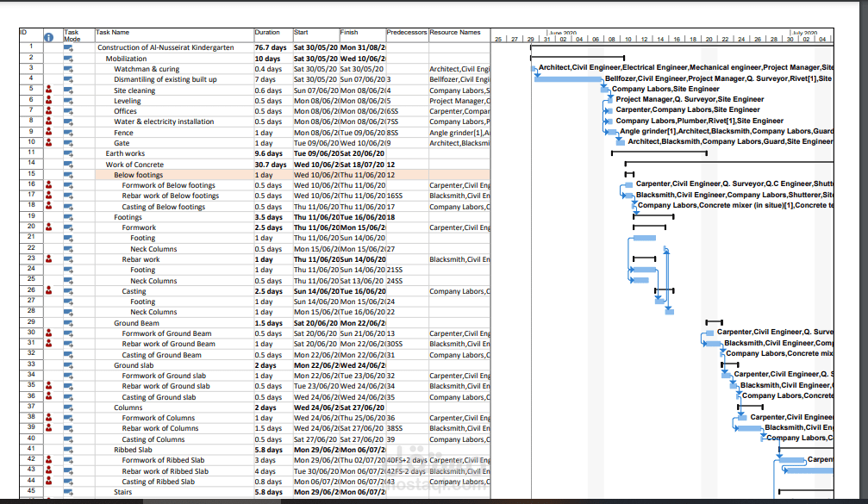Click row ID 29 for Ground Beam

(32, 322)
